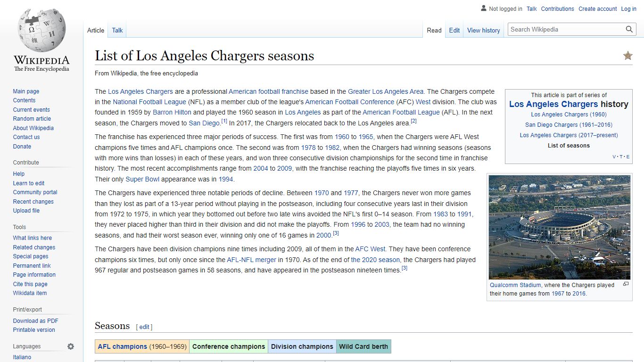Open Contents in the sidebar
The height and width of the screenshot is (362, 644).
24,100
